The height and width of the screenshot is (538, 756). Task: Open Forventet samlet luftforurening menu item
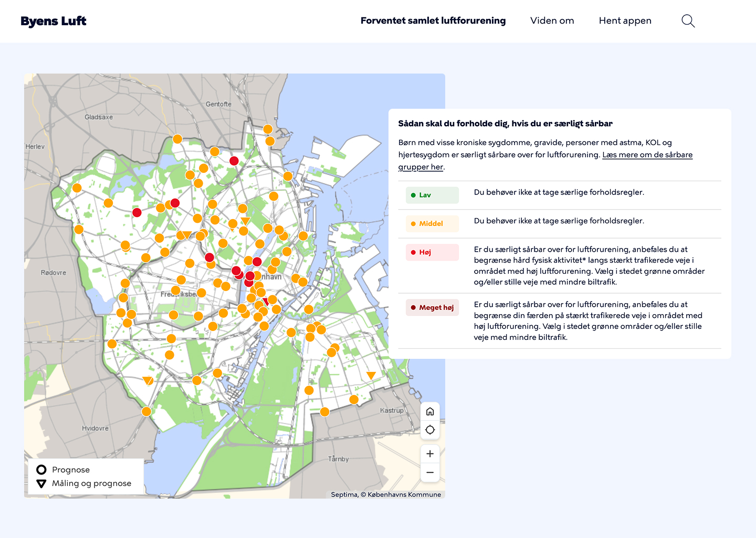[433, 21]
